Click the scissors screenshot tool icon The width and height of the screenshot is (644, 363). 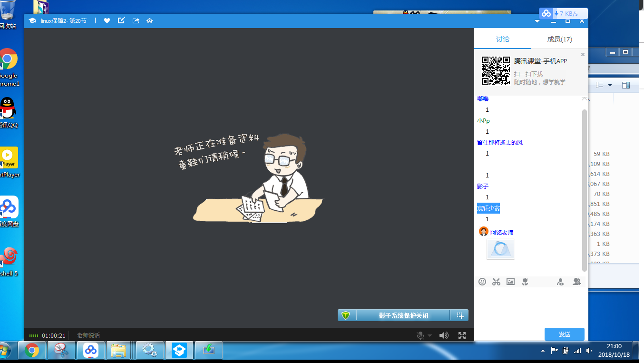pyautogui.click(x=497, y=282)
